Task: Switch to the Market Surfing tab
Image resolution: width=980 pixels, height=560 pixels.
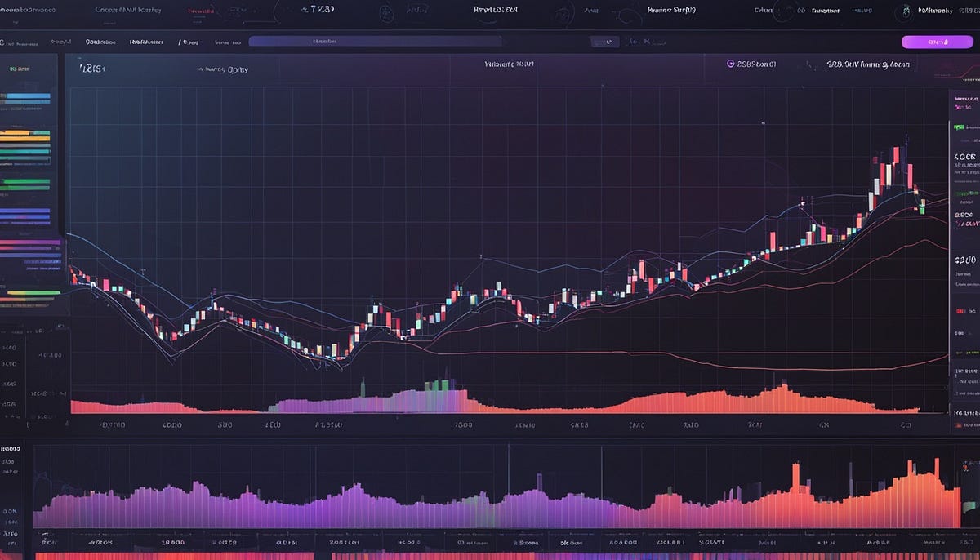Action: 668,10
